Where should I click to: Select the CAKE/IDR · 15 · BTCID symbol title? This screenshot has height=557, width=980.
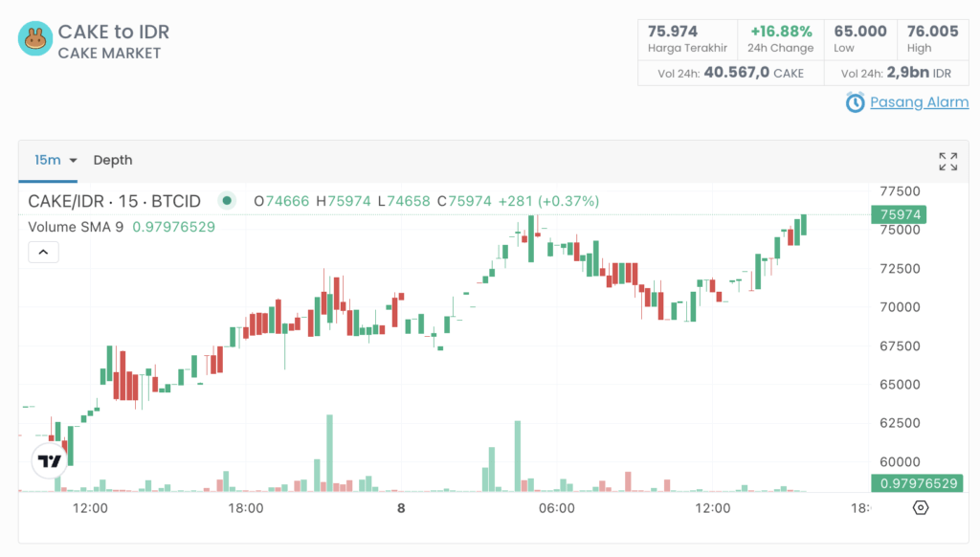tap(115, 201)
